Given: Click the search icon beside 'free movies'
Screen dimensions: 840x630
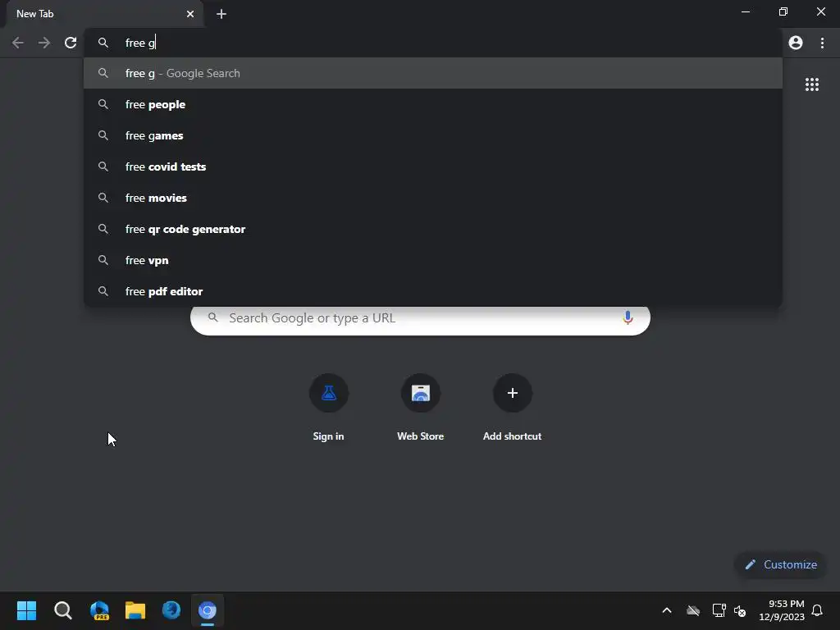Looking at the screenshot, I should [x=103, y=198].
